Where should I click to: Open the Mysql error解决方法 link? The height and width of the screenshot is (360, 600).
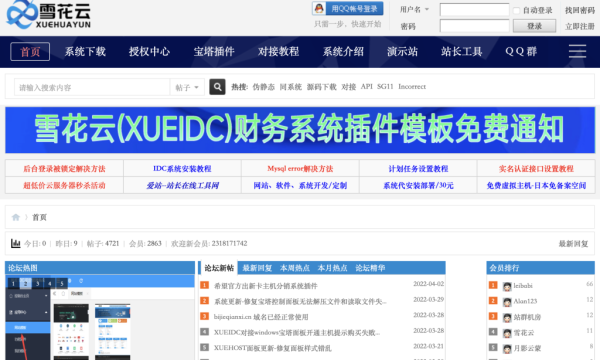point(300,169)
